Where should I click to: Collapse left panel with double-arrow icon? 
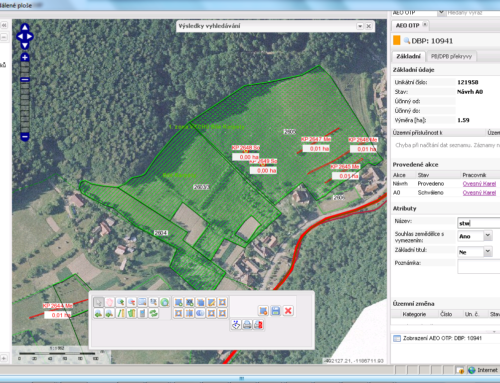(4, 25)
